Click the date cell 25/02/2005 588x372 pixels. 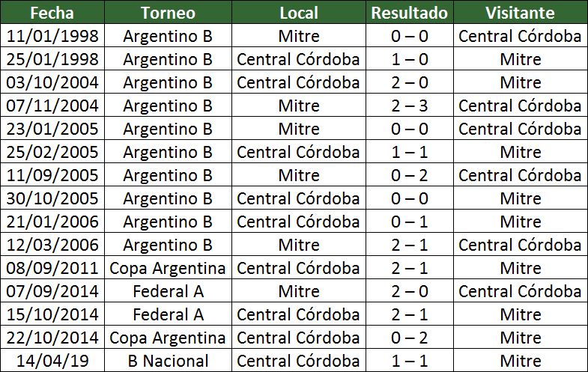tap(52, 152)
